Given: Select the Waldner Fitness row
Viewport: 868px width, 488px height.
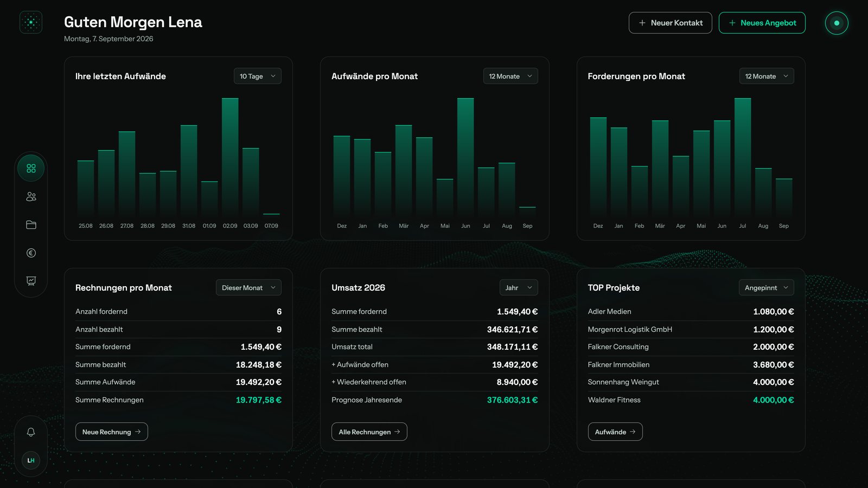Looking at the screenshot, I should [x=691, y=400].
